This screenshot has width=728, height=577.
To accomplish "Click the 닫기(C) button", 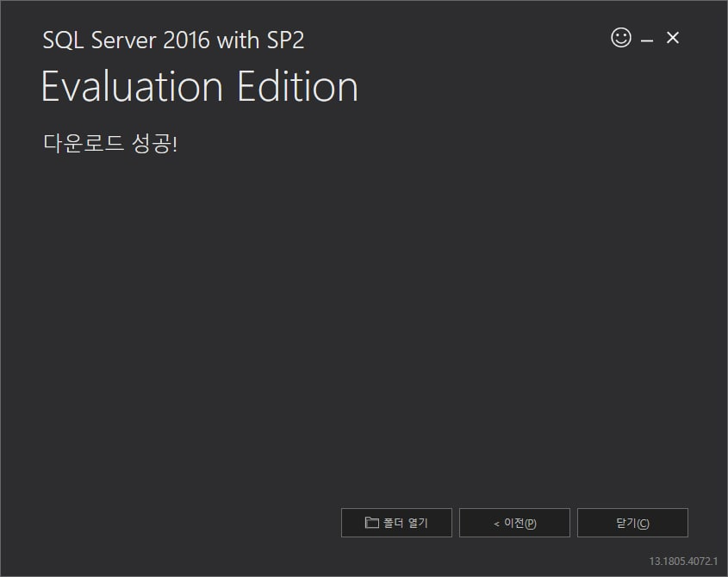I will [x=632, y=523].
